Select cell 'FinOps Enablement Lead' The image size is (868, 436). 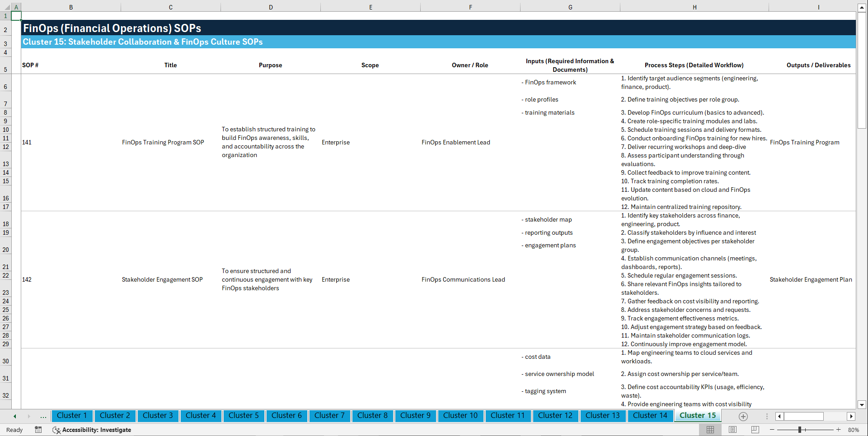[x=470, y=143]
